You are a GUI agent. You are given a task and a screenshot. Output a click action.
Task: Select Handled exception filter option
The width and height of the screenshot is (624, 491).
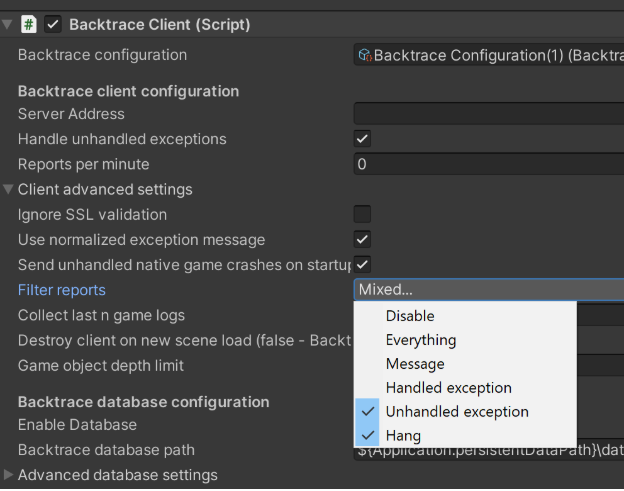[465, 388]
